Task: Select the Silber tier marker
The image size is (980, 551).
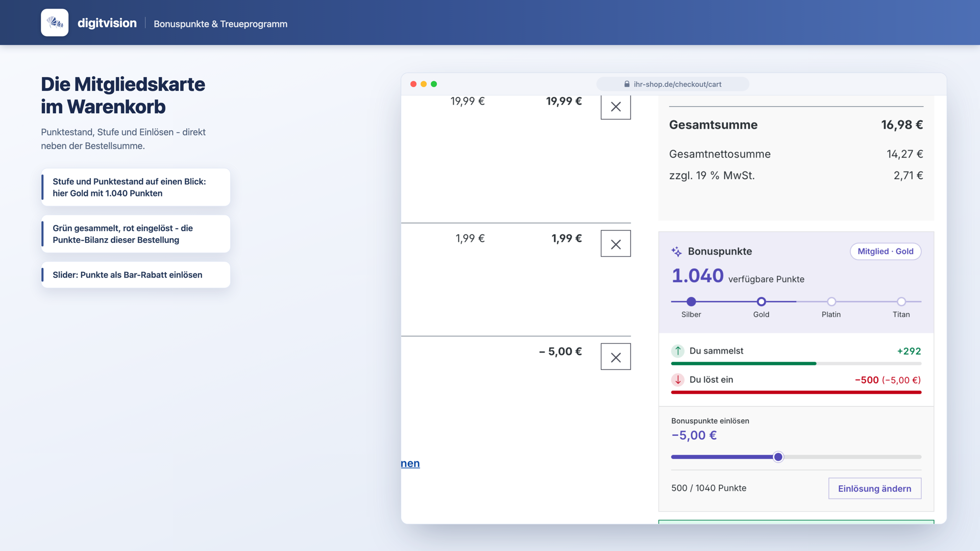Action: [x=691, y=302]
